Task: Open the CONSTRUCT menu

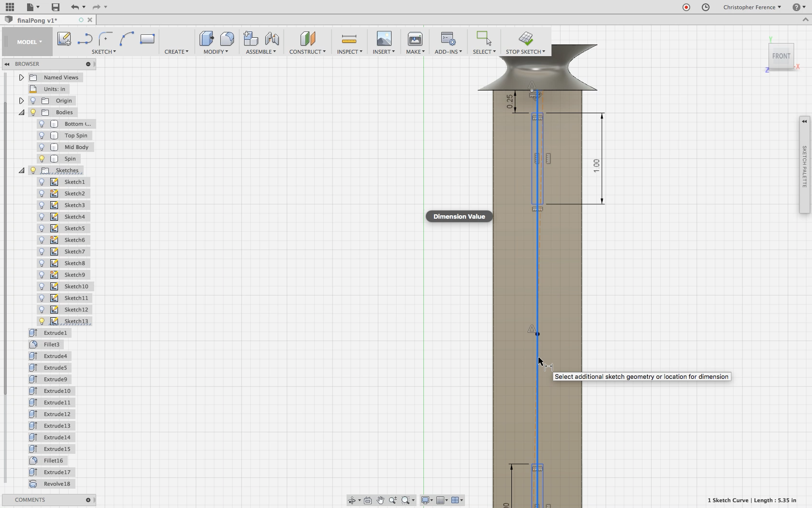Action: click(307, 52)
